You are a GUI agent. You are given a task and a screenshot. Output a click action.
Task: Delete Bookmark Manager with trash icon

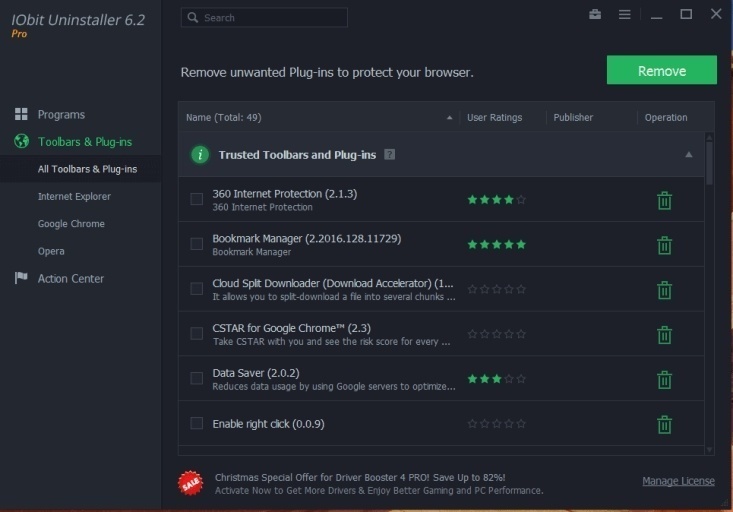pos(664,245)
